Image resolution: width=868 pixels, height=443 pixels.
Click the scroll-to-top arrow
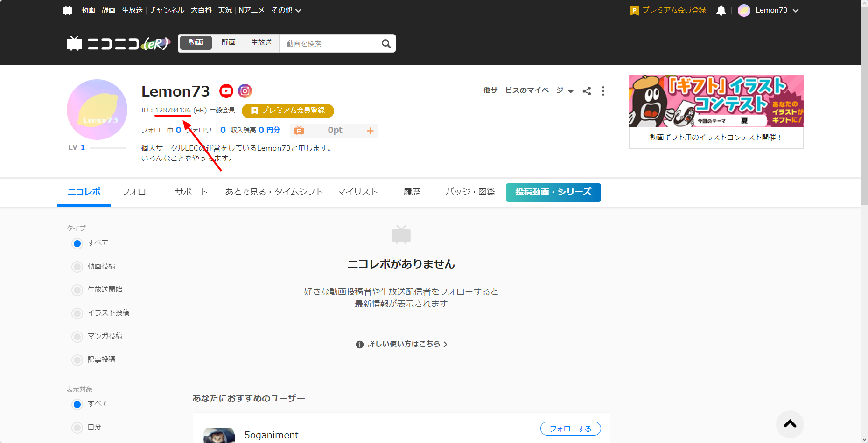tap(790, 424)
